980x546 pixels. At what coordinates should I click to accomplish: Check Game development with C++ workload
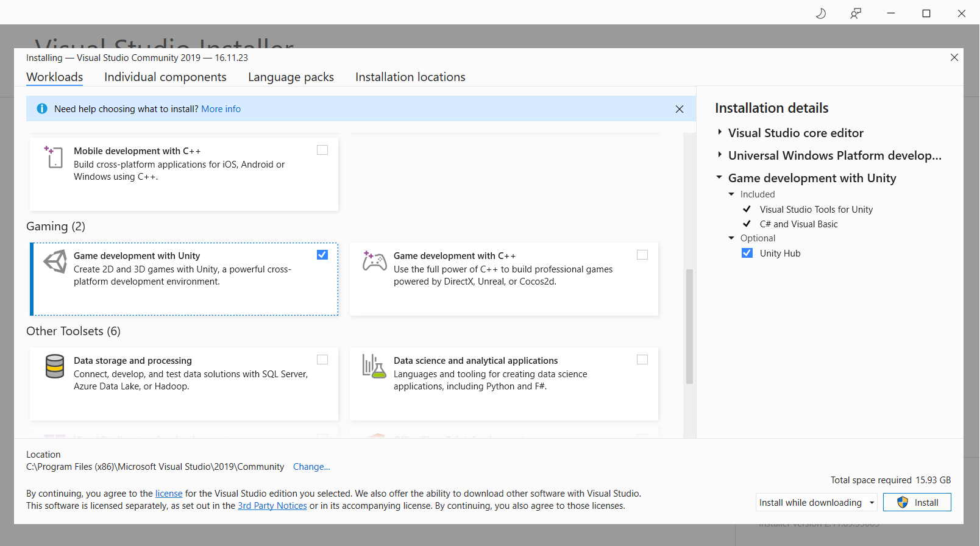[642, 255]
